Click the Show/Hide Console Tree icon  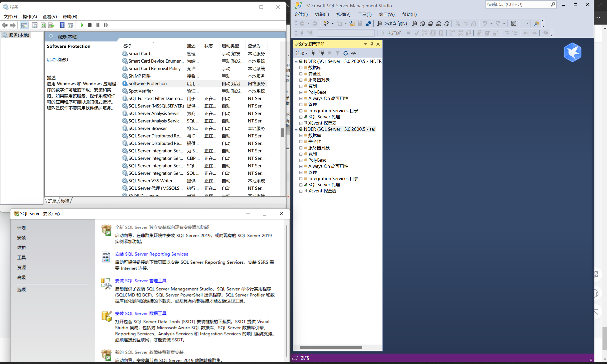point(24,25)
